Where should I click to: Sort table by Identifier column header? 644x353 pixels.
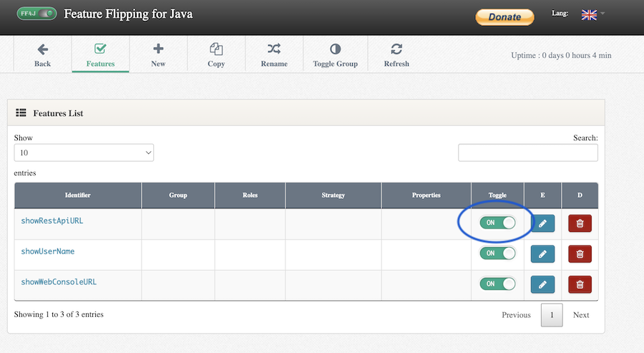pos(77,195)
